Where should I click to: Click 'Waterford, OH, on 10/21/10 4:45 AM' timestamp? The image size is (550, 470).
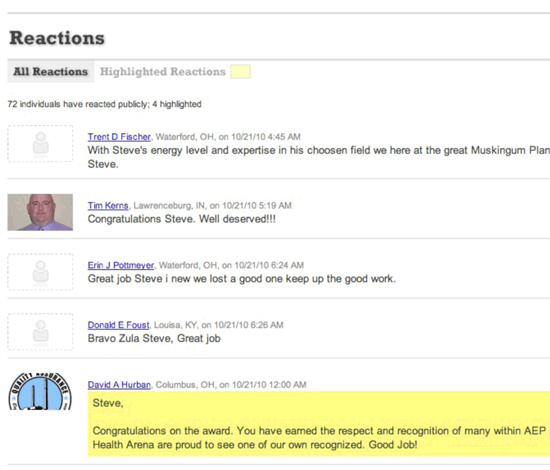228,137
